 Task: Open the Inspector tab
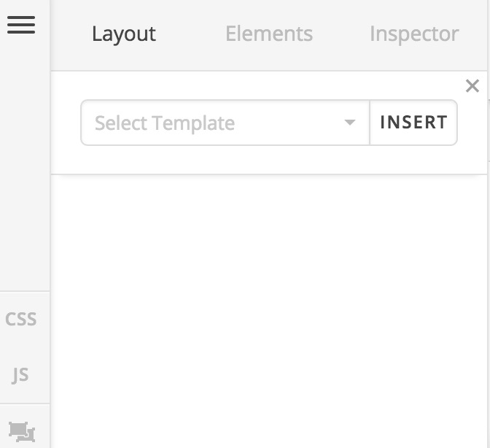413,34
